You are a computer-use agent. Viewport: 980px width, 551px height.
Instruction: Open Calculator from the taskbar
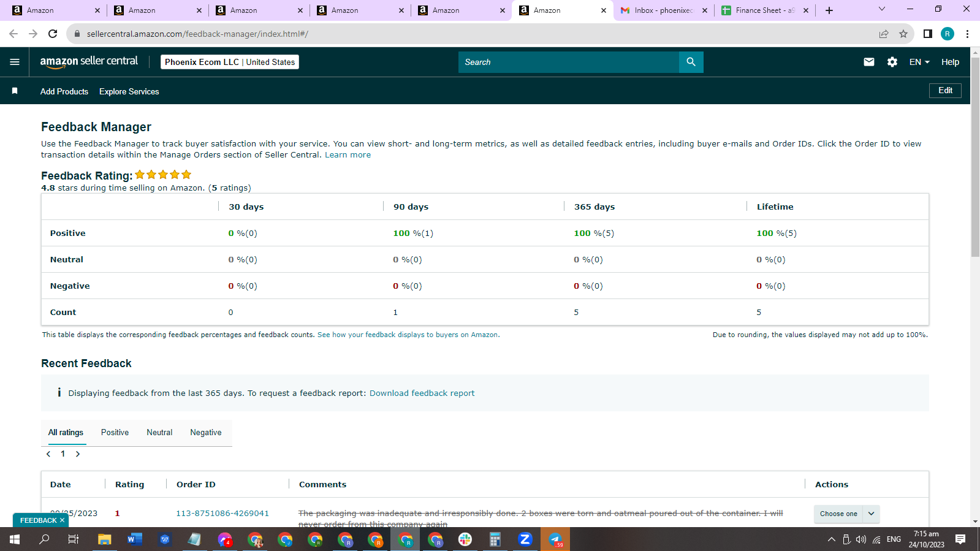click(x=495, y=539)
